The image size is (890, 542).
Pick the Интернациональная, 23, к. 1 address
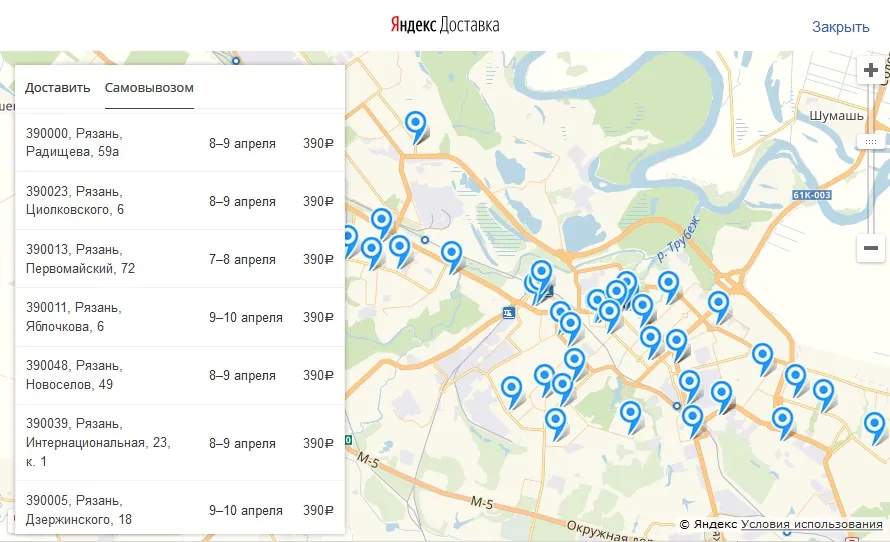click(180, 443)
